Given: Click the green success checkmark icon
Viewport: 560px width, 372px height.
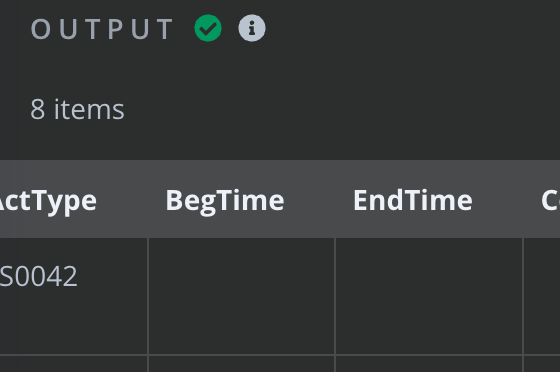Looking at the screenshot, I should [208, 28].
